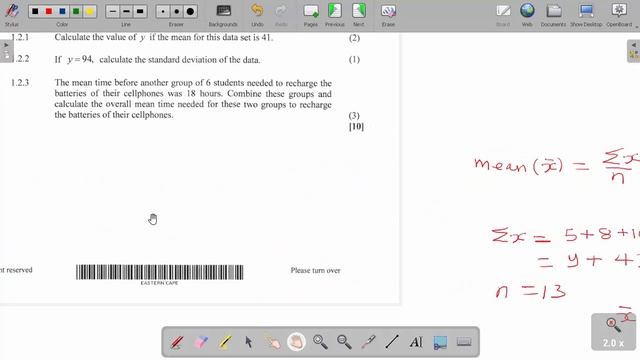The image size is (640, 360).
Task: Go to the Previous page
Action: tap(335, 14)
